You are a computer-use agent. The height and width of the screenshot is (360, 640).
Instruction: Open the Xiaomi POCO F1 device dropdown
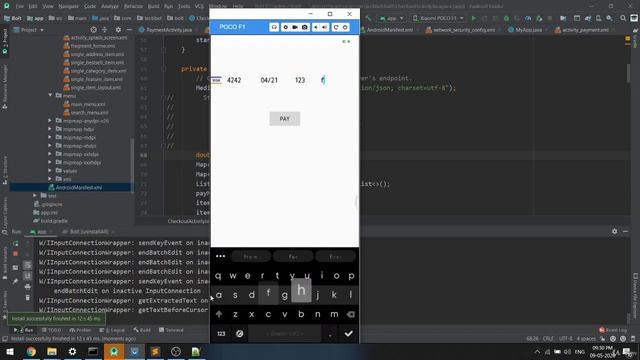tap(438, 18)
